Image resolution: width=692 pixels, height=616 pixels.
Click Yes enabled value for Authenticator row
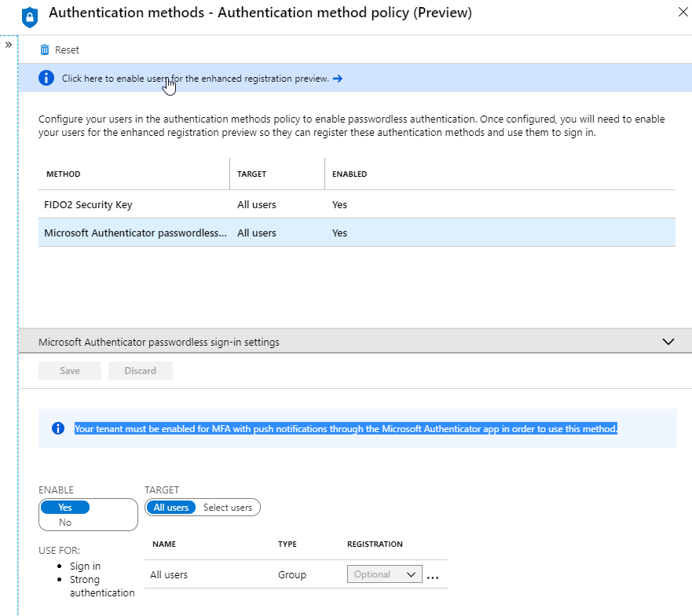339,233
